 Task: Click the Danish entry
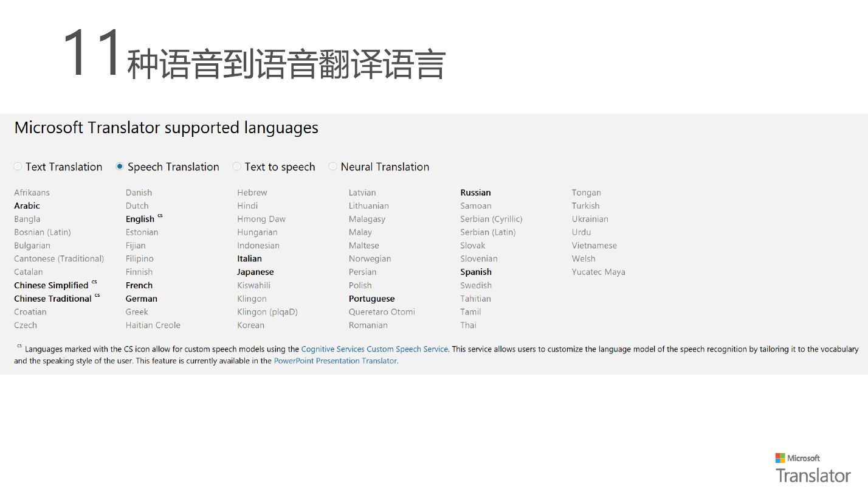(139, 192)
